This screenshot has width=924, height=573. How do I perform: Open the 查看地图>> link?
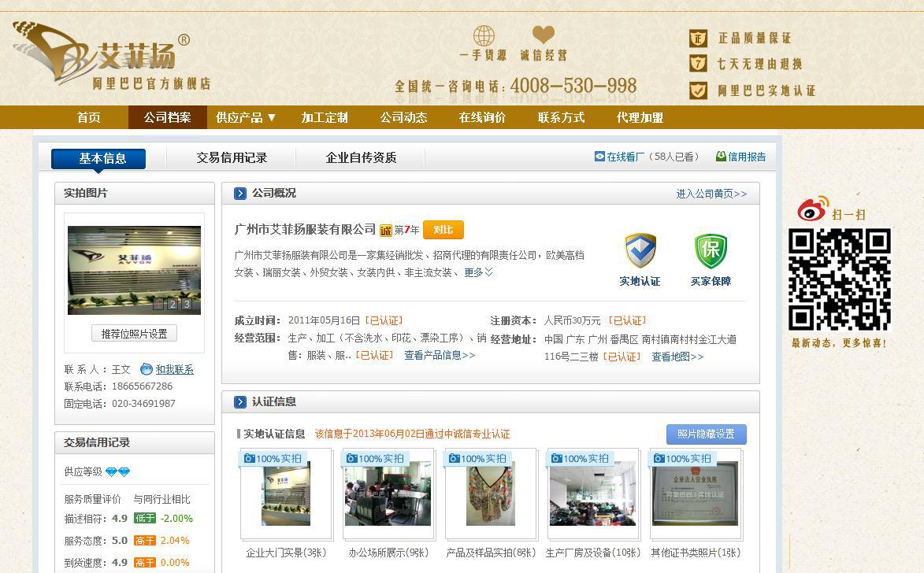(x=677, y=357)
